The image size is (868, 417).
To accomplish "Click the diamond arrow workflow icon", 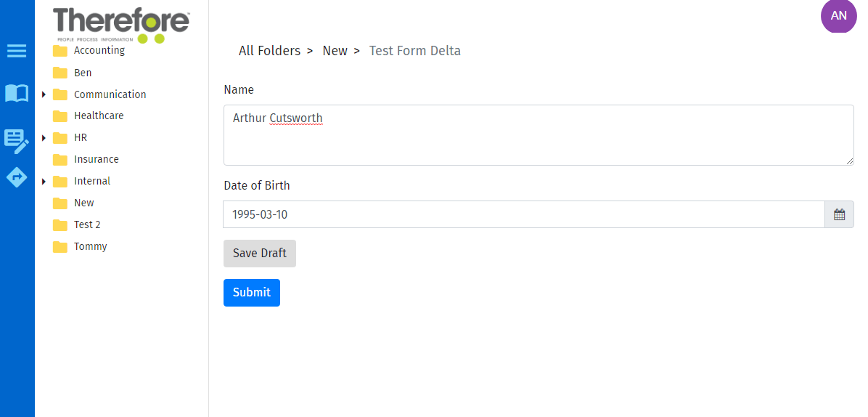I will click(17, 177).
